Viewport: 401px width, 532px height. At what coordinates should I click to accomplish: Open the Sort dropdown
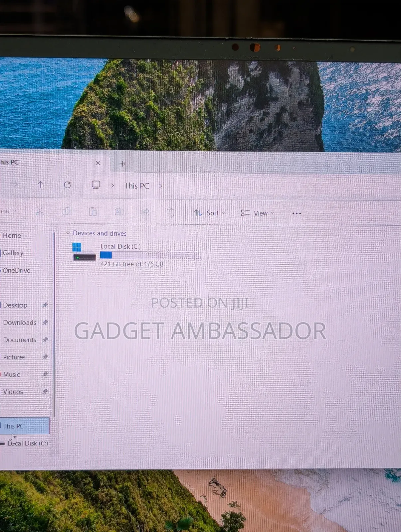(x=210, y=213)
